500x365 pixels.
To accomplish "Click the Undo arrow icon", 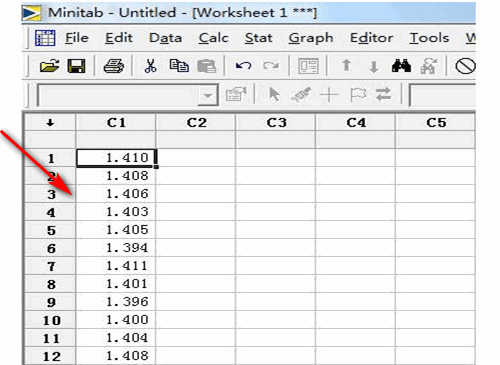I will coord(243,66).
